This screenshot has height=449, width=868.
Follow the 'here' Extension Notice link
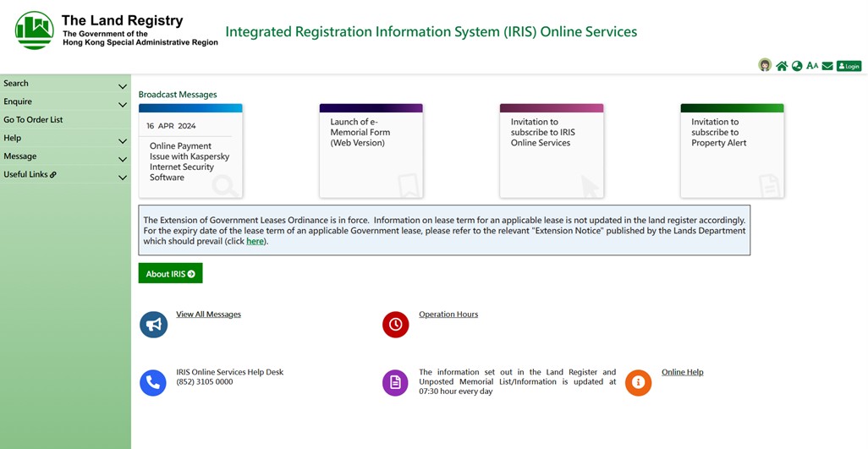point(255,242)
